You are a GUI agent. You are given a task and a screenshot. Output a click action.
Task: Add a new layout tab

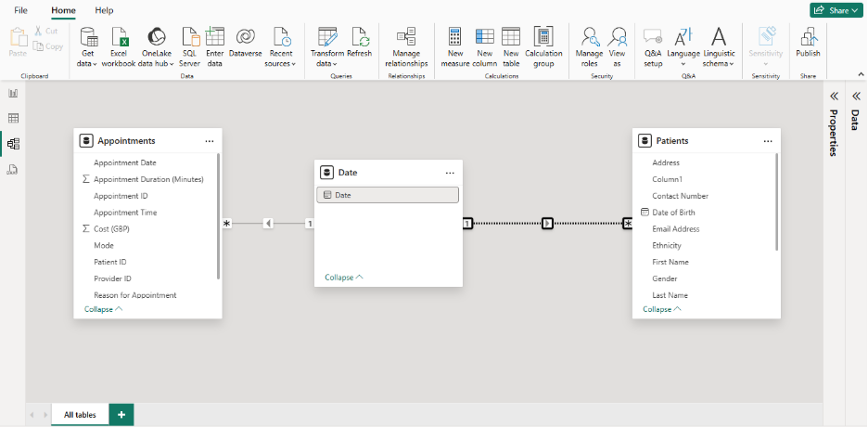click(x=121, y=415)
